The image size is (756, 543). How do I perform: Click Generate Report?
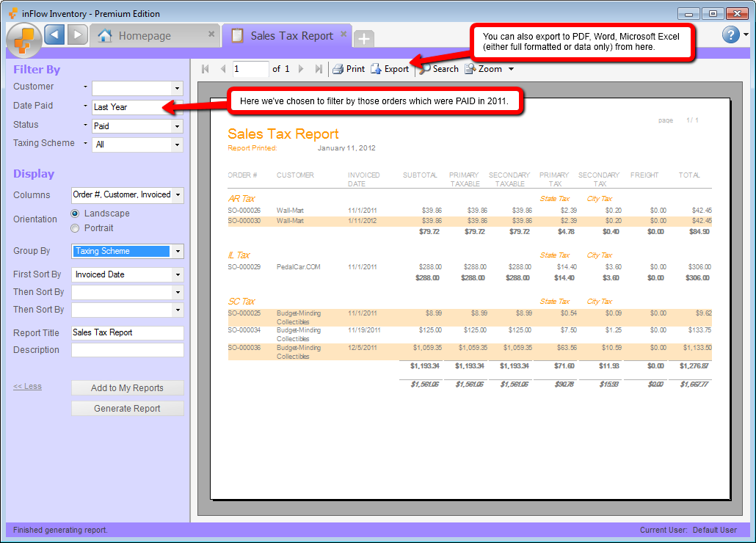click(x=127, y=409)
